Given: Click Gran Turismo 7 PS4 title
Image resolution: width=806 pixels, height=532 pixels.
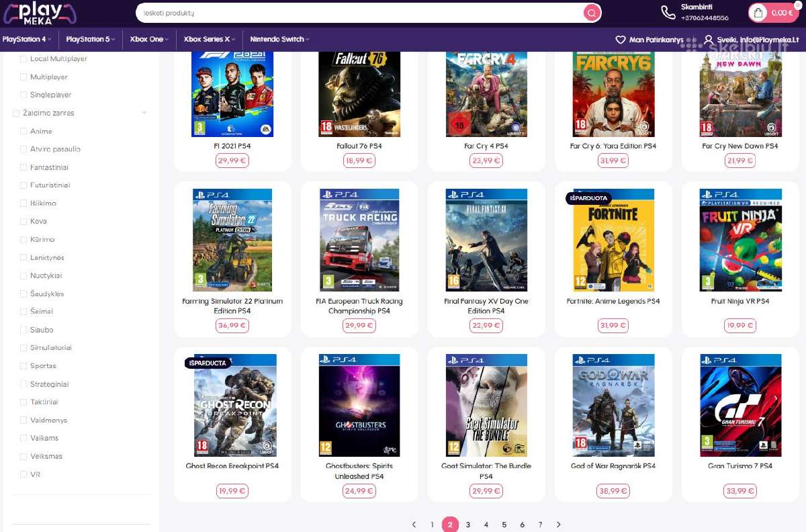Looking at the screenshot, I should (x=740, y=466).
